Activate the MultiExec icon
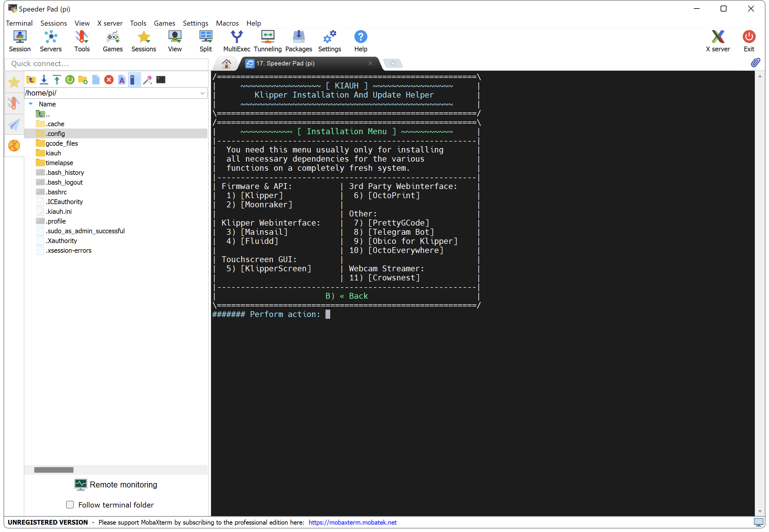769x532 pixels. pos(237,41)
